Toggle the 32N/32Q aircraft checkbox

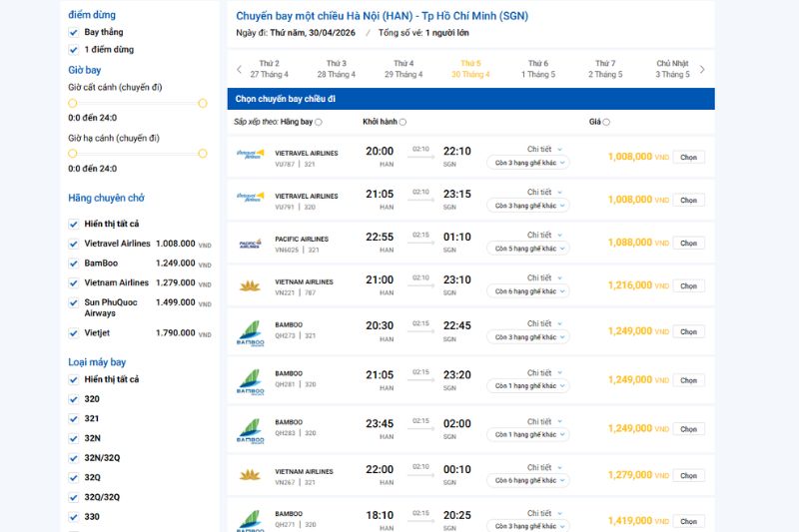click(x=73, y=459)
